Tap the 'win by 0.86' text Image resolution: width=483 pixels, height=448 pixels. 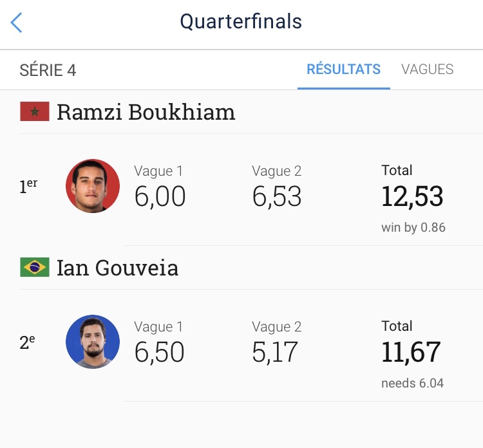tap(413, 227)
